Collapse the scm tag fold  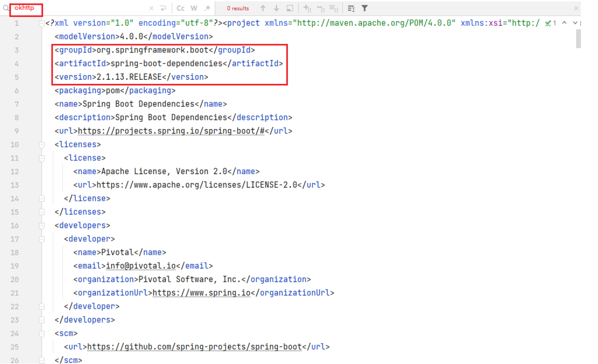pos(42,333)
